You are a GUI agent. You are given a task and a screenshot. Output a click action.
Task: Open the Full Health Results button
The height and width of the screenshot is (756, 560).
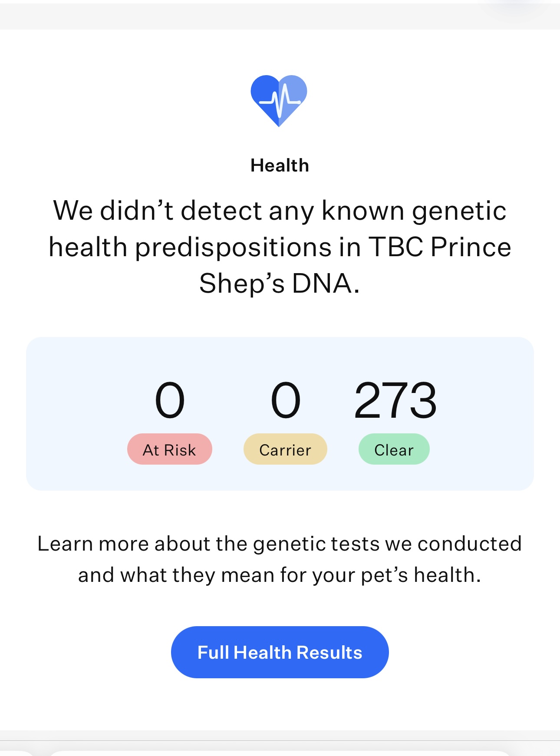[280, 652]
